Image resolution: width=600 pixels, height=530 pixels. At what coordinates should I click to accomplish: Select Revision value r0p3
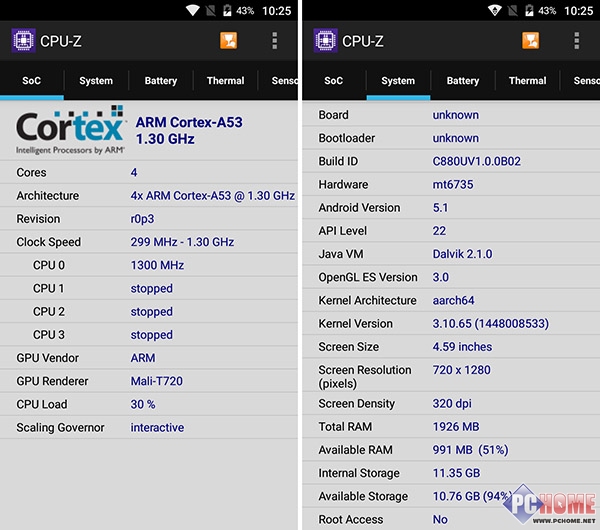tap(142, 219)
